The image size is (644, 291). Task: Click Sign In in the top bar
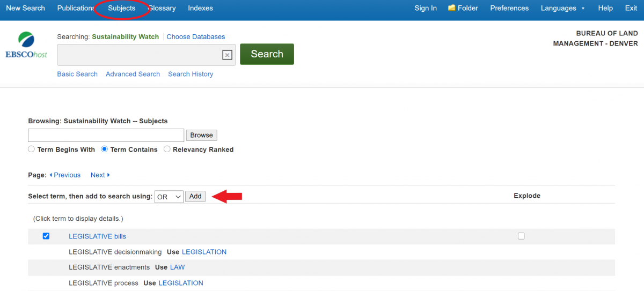(x=426, y=8)
